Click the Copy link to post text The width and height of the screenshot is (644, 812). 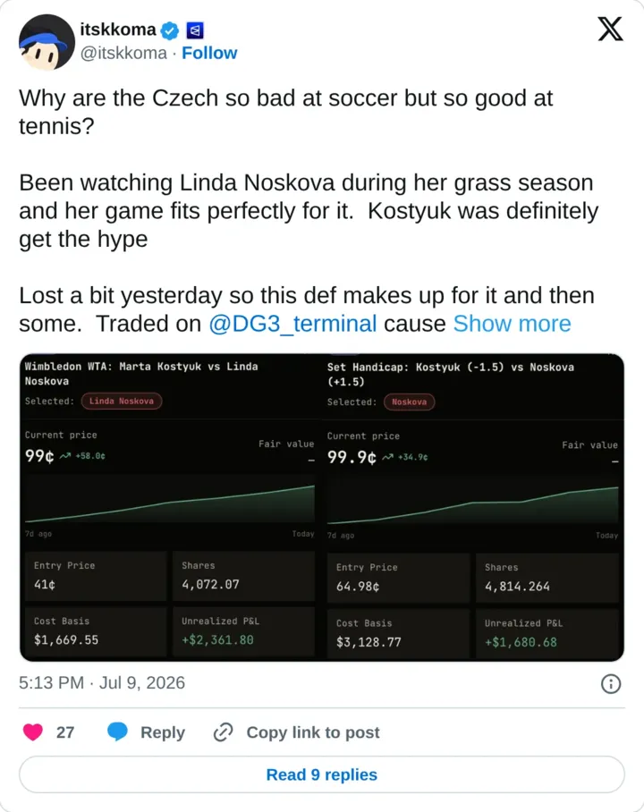(313, 732)
